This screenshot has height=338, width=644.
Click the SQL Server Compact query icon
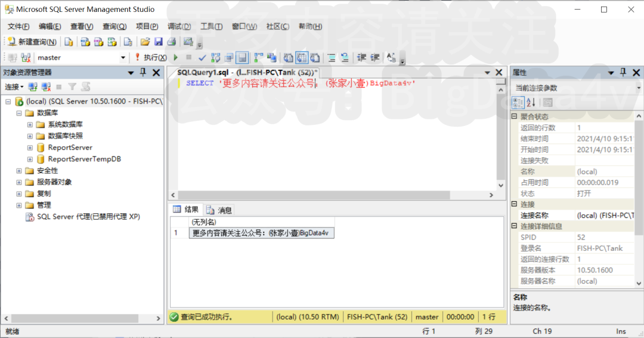click(128, 42)
